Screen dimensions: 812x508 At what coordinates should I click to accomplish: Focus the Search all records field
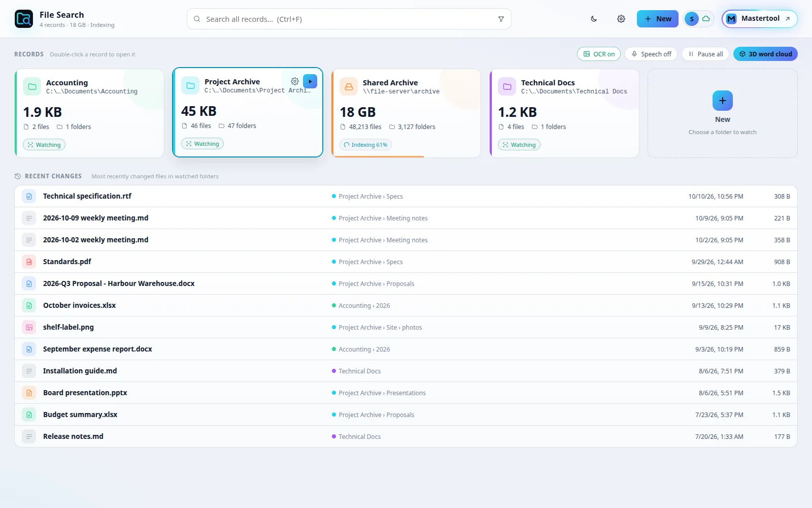(349, 19)
